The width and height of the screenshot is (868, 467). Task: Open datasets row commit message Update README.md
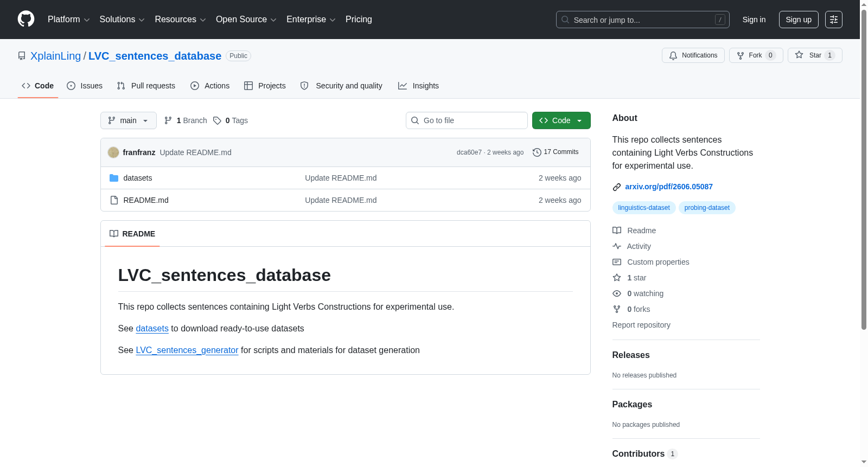341,178
